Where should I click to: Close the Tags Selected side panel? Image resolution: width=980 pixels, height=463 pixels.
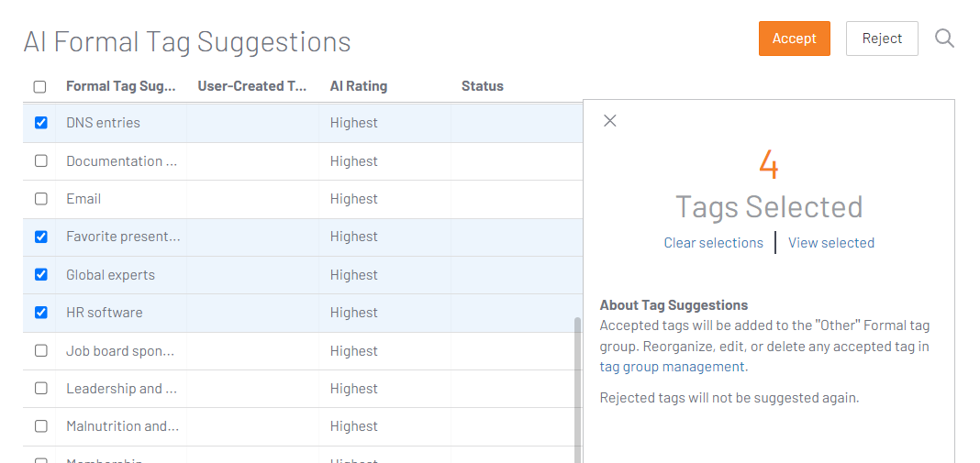(x=610, y=121)
